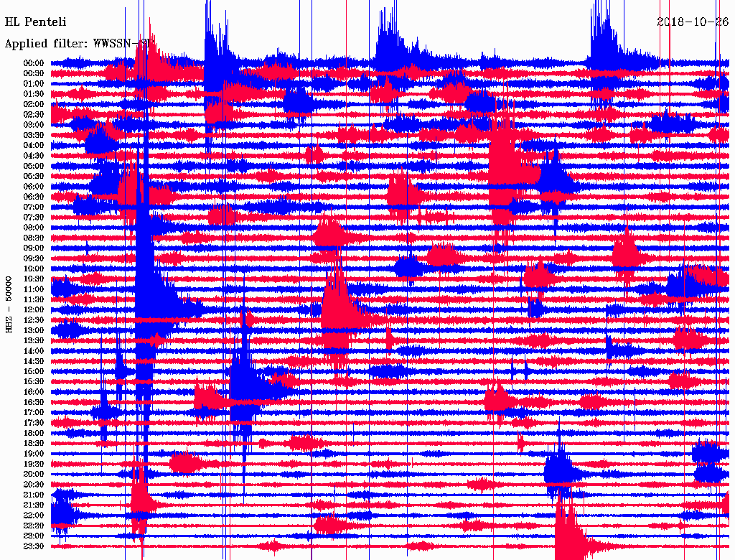
Task: Click the 23:30 time label
Action: 34,546
